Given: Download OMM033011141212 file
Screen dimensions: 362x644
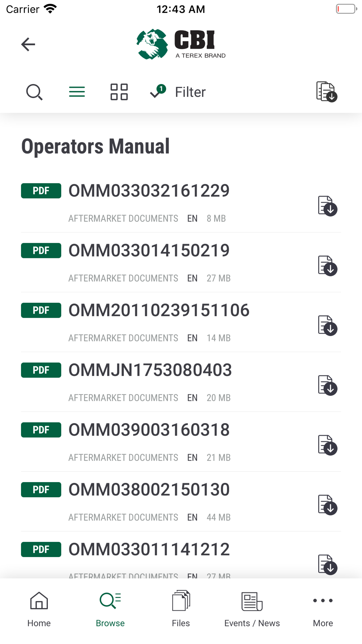Looking at the screenshot, I should click(328, 565).
